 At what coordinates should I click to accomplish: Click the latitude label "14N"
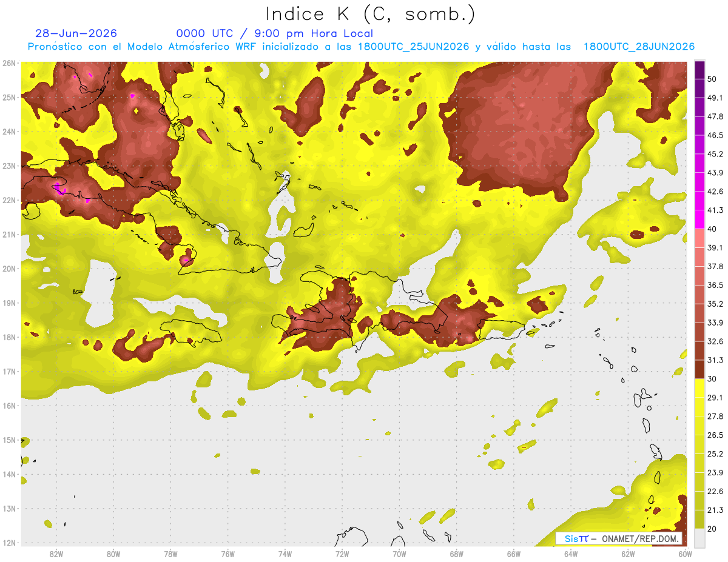point(9,474)
